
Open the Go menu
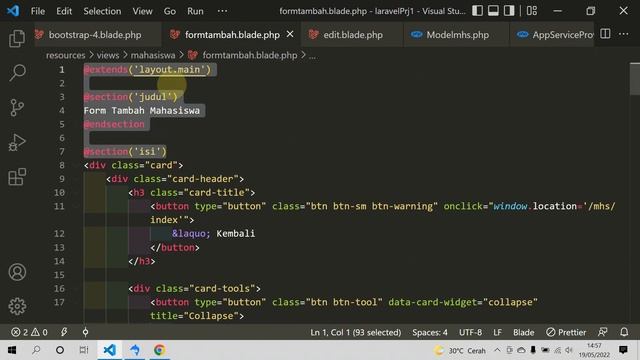(x=169, y=11)
